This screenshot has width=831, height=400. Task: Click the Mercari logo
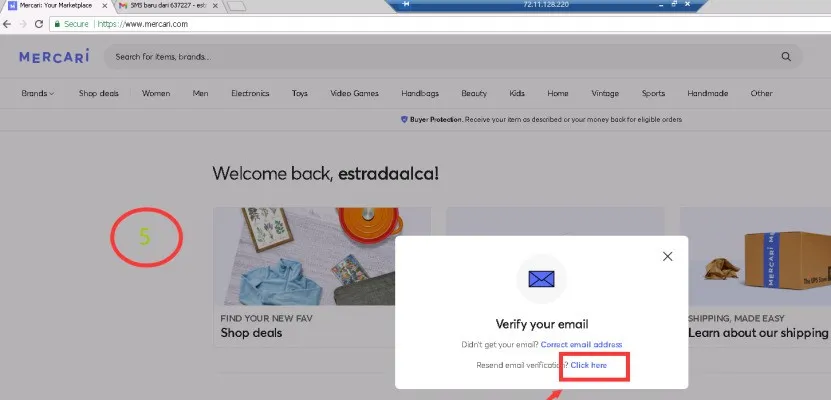pos(54,56)
